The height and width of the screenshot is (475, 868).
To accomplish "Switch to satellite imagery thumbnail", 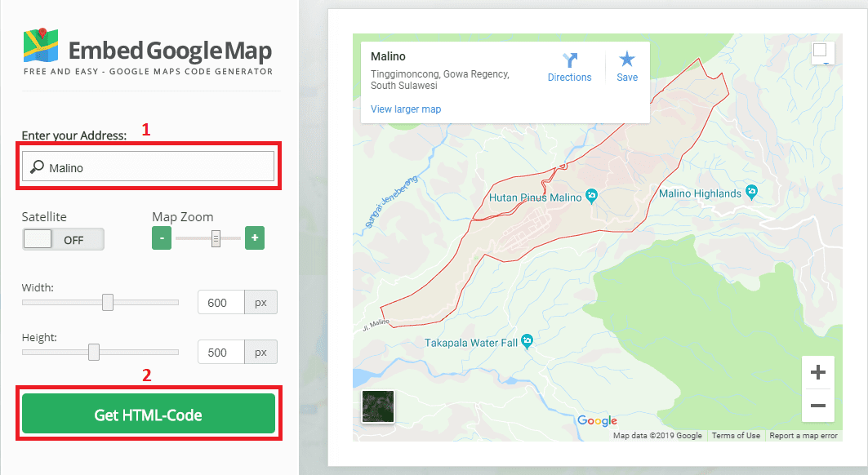I will pyautogui.click(x=378, y=406).
